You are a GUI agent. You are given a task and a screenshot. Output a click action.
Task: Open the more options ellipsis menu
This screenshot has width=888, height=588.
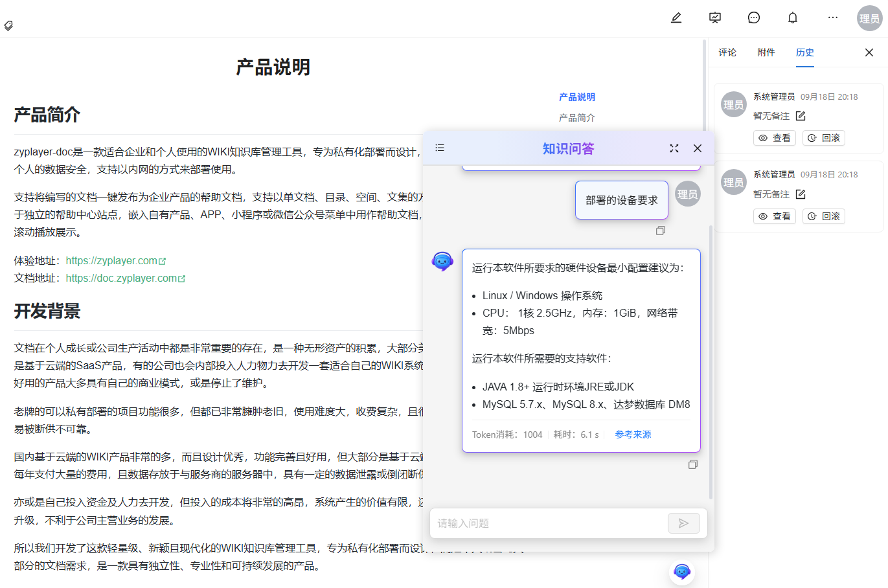pyautogui.click(x=833, y=17)
